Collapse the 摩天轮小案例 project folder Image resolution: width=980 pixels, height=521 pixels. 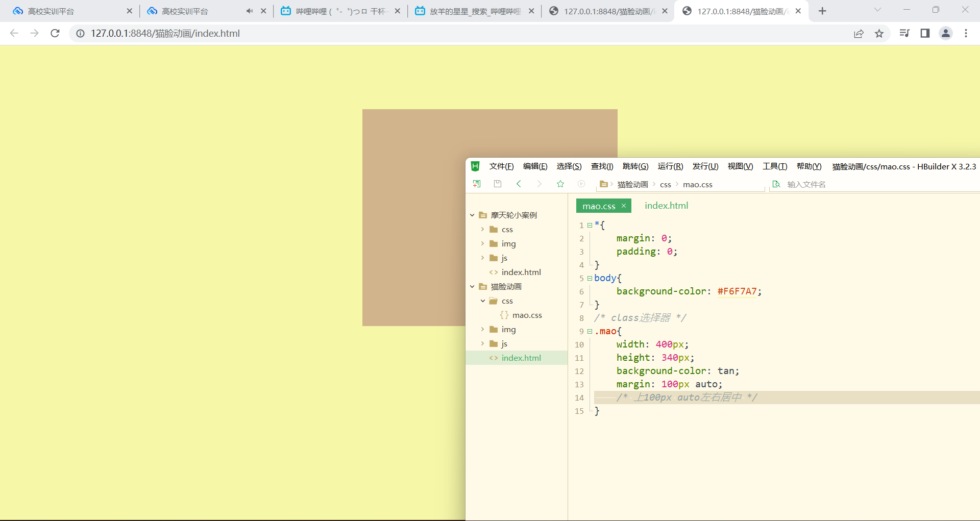tap(472, 215)
